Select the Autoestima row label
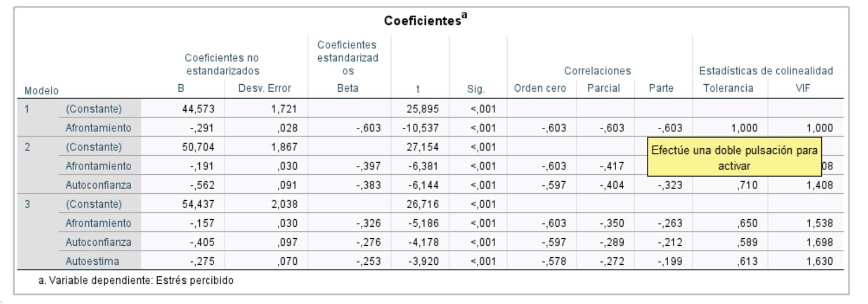The width and height of the screenshot is (868, 304). [92, 261]
